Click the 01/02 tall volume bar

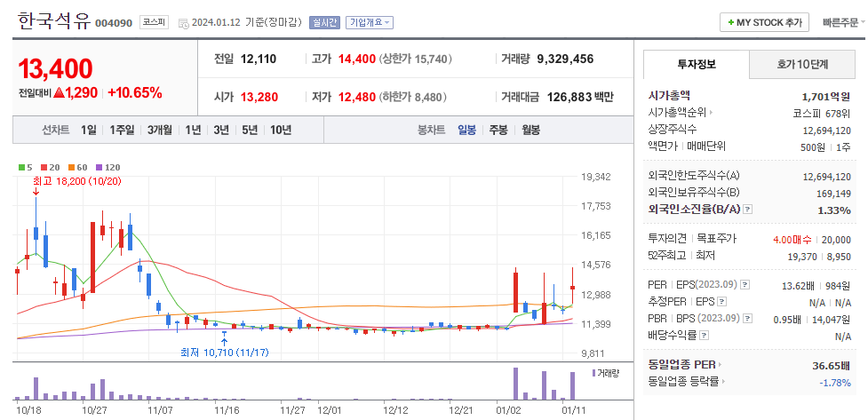point(515,384)
